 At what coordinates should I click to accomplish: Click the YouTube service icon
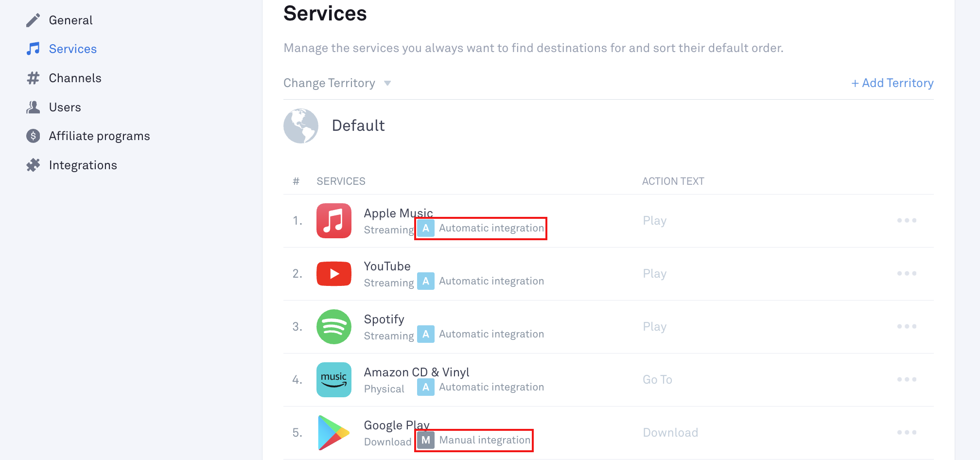coord(333,274)
